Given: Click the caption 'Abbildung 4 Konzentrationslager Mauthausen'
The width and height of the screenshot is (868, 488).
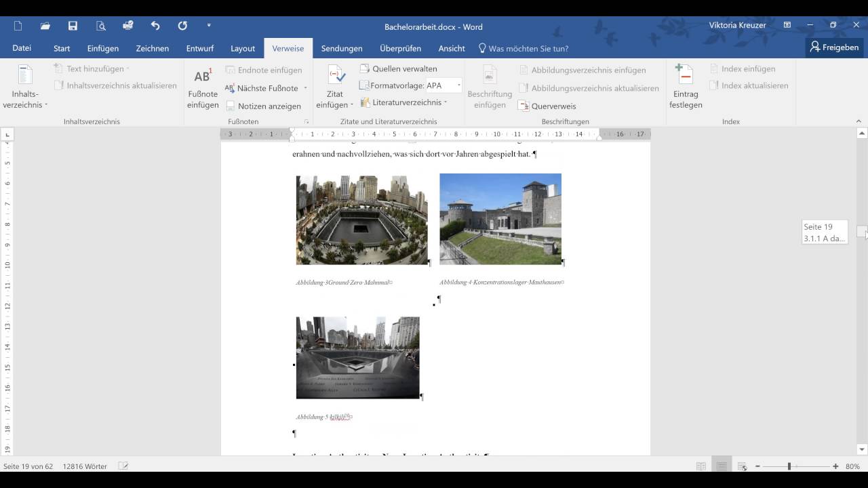Looking at the screenshot, I should tap(501, 283).
